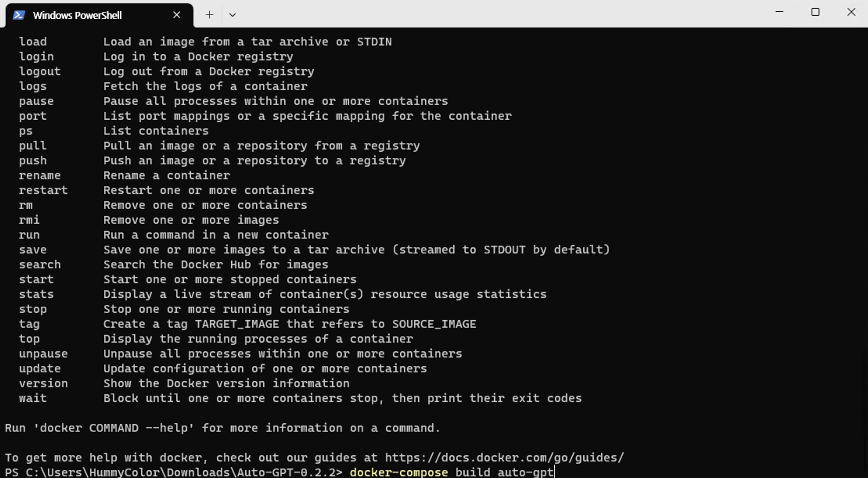Click 'docker COMMAND --help' hint text
This screenshot has height=478, width=868.
pyautogui.click(x=113, y=428)
